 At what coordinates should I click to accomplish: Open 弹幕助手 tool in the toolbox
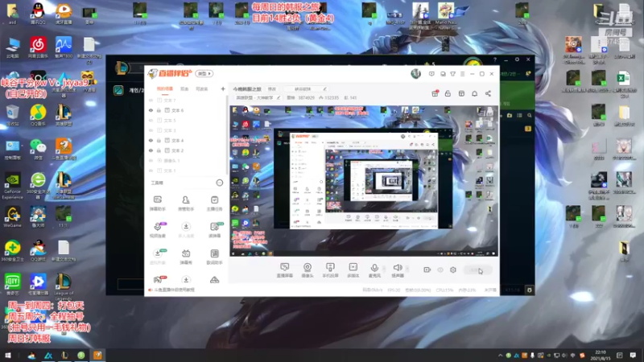[x=157, y=204]
